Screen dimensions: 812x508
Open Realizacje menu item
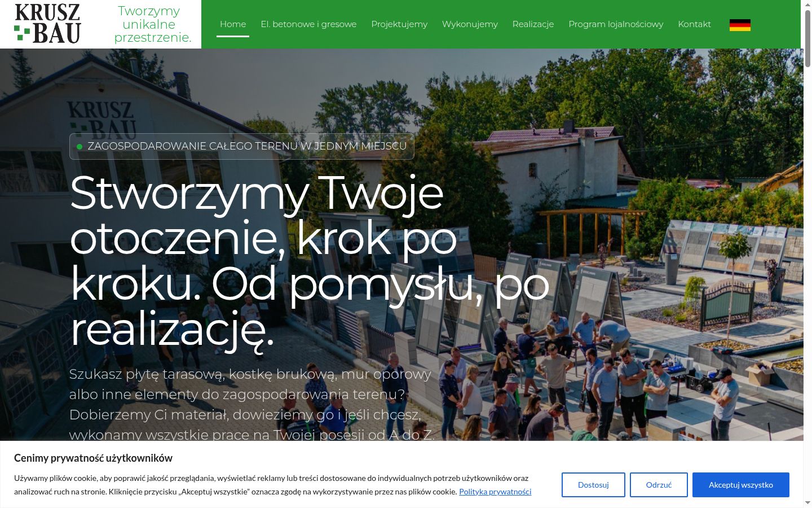(x=533, y=24)
